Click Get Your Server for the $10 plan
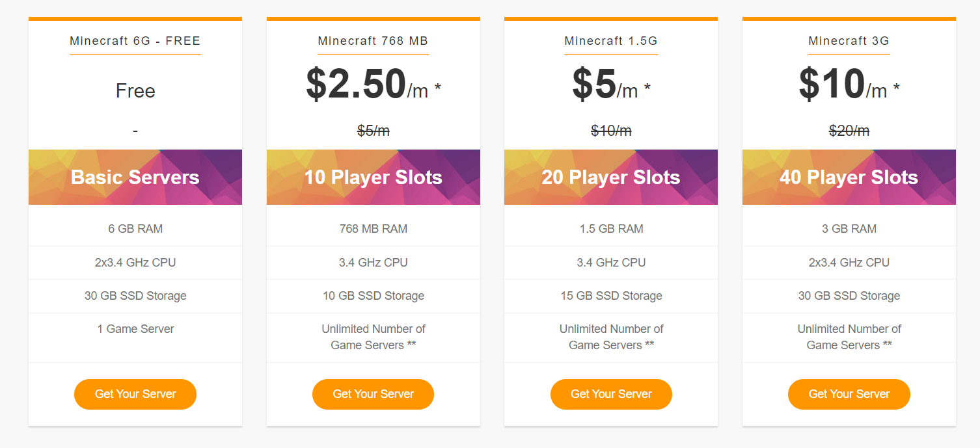 click(x=849, y=394)
